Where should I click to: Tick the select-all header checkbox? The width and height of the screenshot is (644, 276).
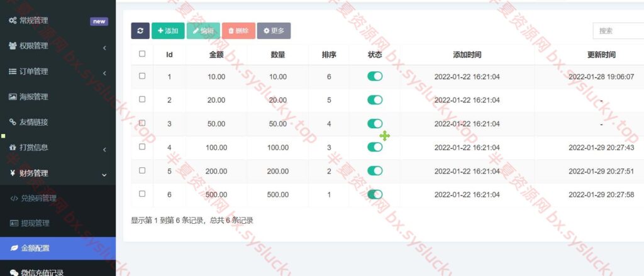click(142, 54)
